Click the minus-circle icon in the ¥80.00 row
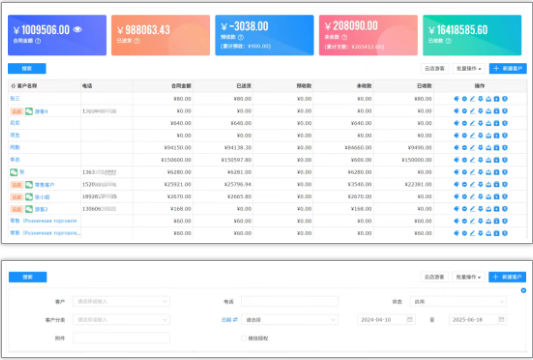 464,99
